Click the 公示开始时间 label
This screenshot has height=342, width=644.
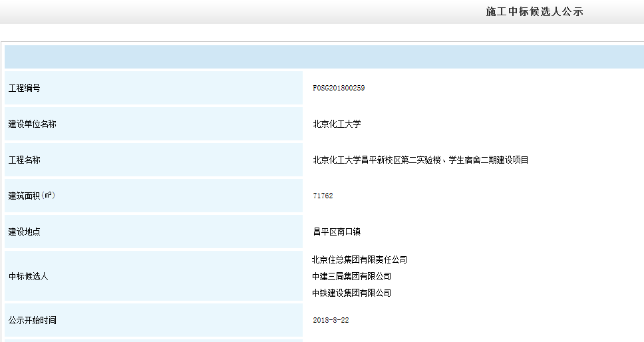pyautogui.click(x=33, y=320)
